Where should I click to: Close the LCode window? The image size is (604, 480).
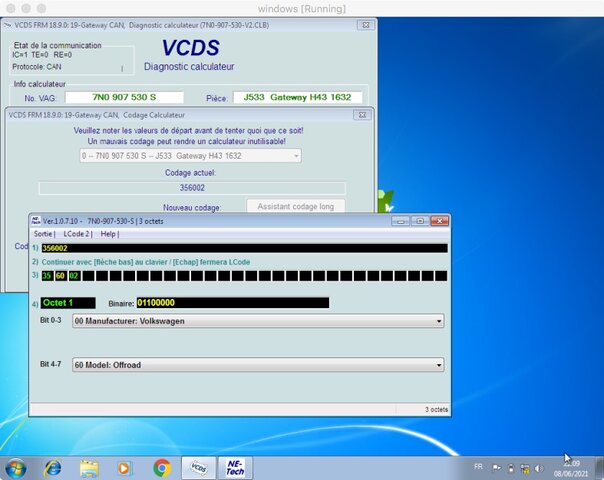[x=439, y=221]
